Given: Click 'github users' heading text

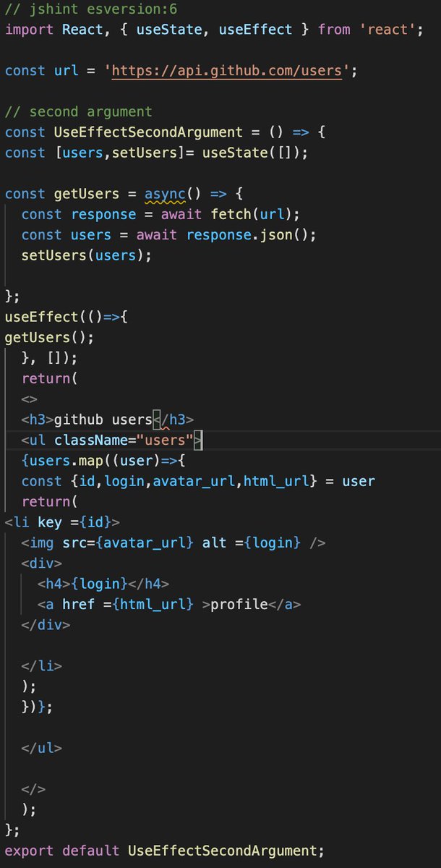Looking at the screenshot, I should pyautogui.click(x=103, y=420).
